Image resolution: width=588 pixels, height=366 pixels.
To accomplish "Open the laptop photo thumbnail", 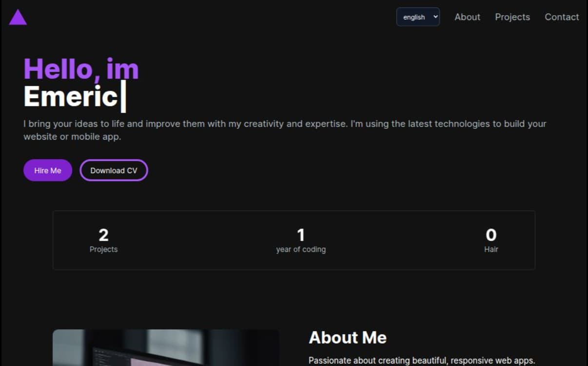I will 166,347.
